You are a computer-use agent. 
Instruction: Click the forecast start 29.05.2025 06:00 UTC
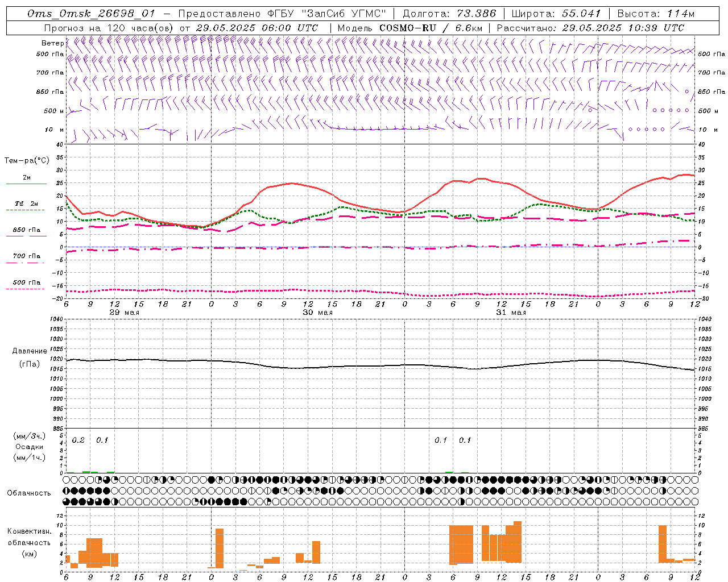[x=257, y=28]
